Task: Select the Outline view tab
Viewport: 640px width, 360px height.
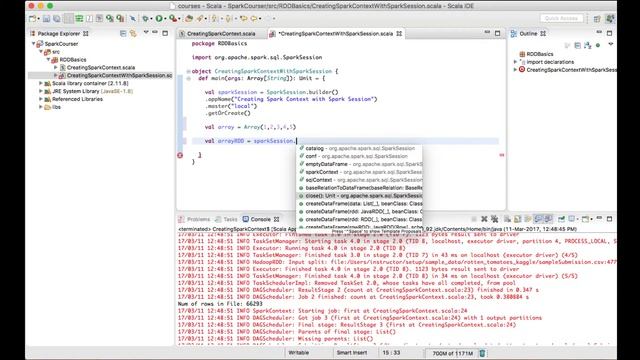Action: 528,33
